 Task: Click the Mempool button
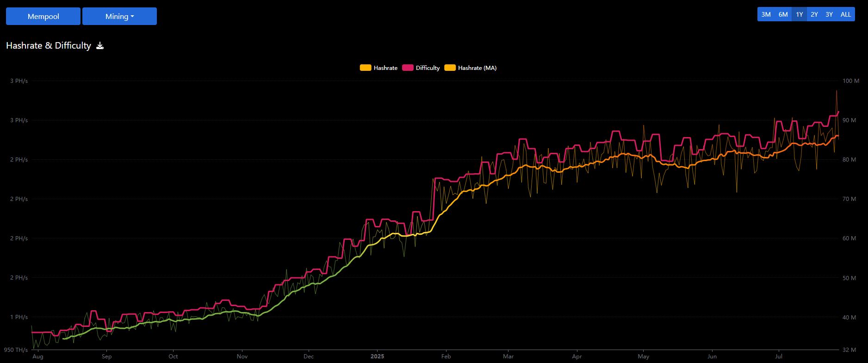click(43, 16)
